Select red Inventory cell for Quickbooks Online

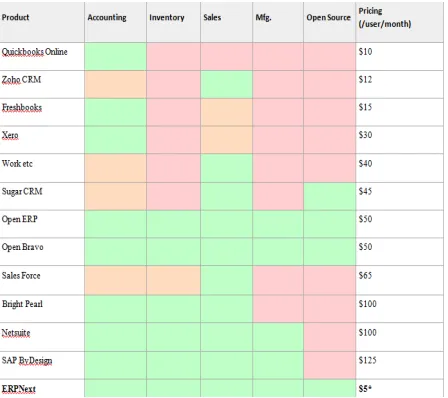(173, 56)
